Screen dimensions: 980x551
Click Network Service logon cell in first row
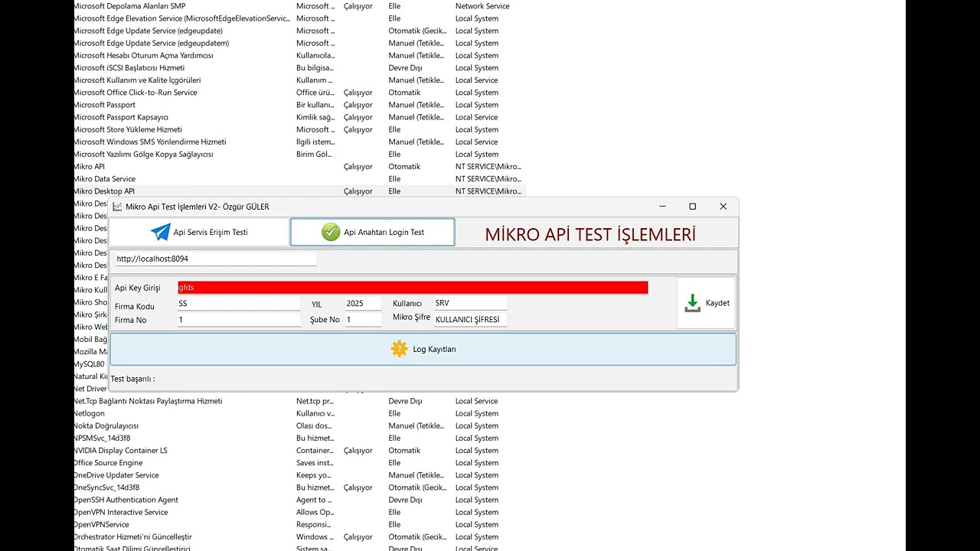tap(482, 6)
